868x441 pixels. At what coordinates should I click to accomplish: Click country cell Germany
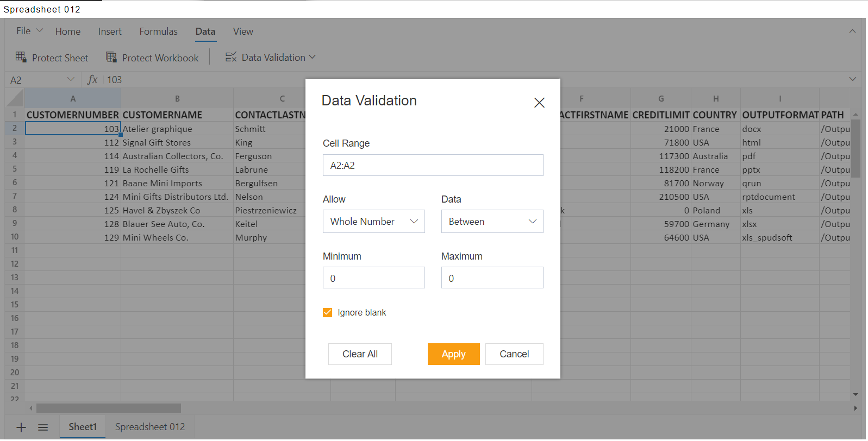(716, 224)
